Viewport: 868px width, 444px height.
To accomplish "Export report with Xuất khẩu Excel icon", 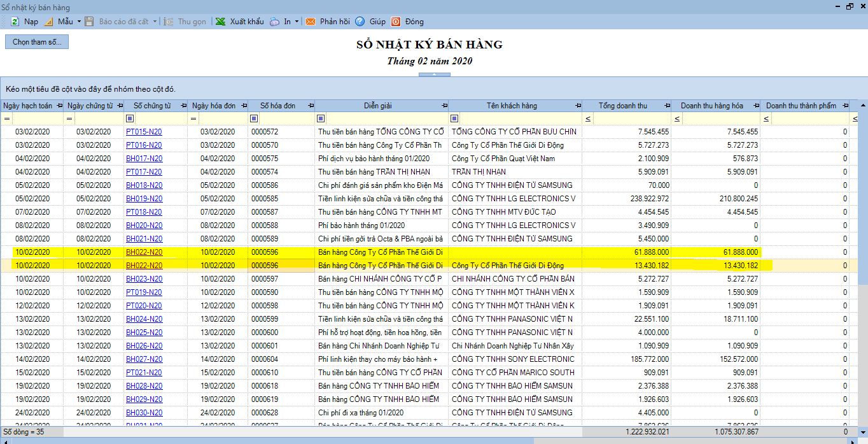I will coord(220,22).
